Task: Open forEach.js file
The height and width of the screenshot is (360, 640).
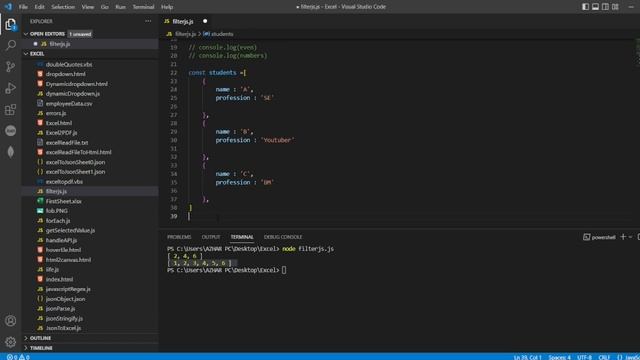Action: click(x=58, y=221)
